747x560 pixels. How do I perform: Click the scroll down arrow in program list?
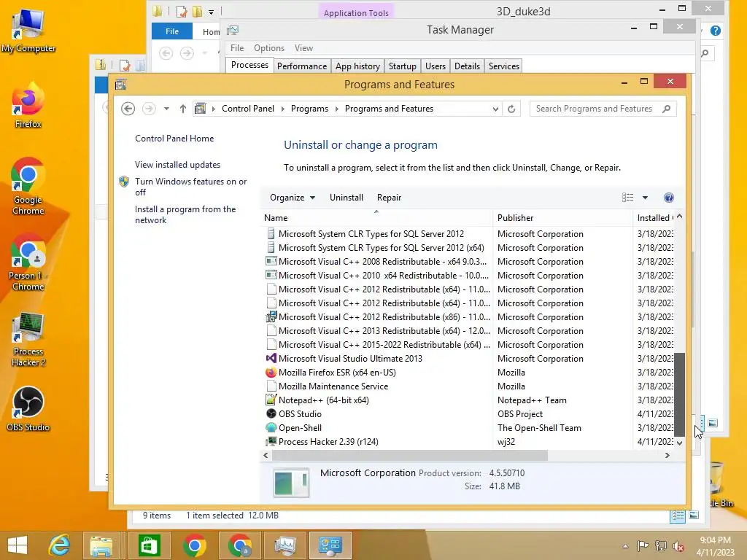679,443
